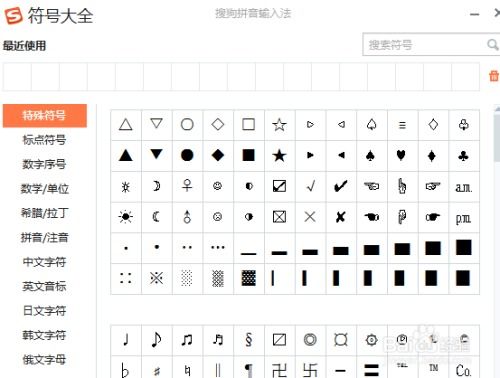The height and width of the screenshot is (378, 500).
Task: Insert the solid club suit symbol
Action: 464,155
